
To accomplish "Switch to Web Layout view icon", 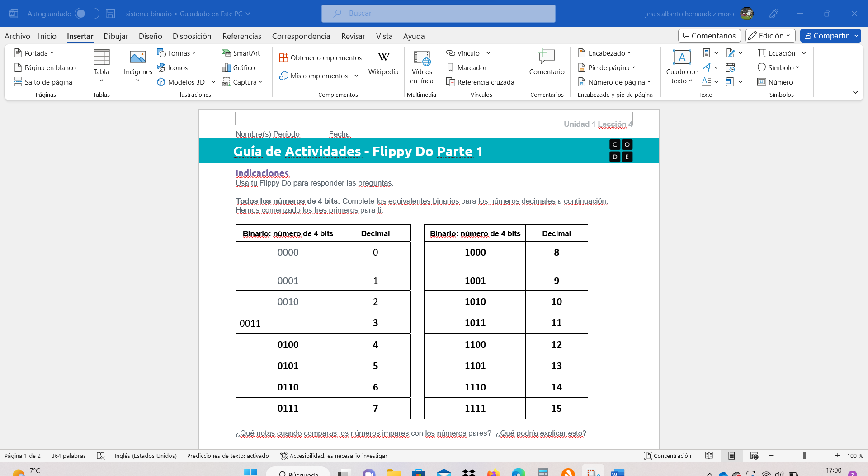I will 754,456.
